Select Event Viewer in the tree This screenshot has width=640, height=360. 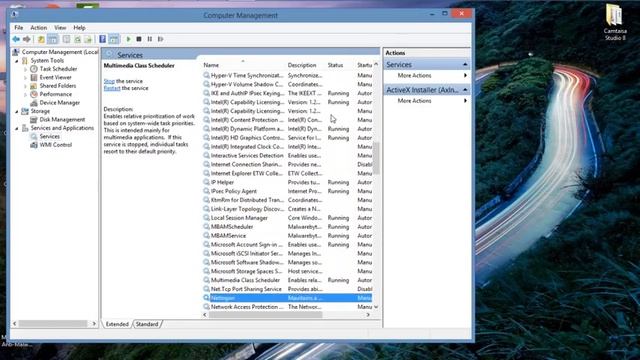pyautogui.click(x=56, y=77)
